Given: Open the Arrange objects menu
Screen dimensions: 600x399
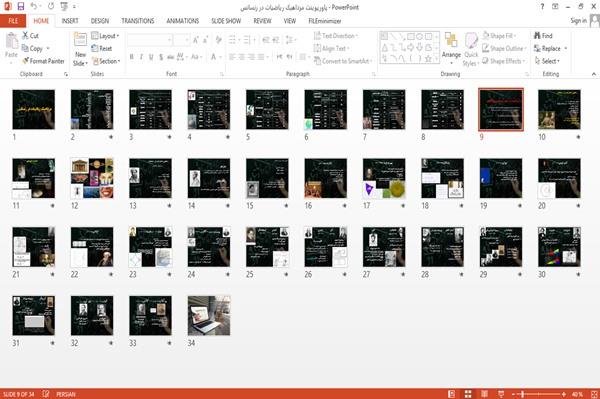Looking at the screenshot, I should pyautogui.click(x=451, y=48).
